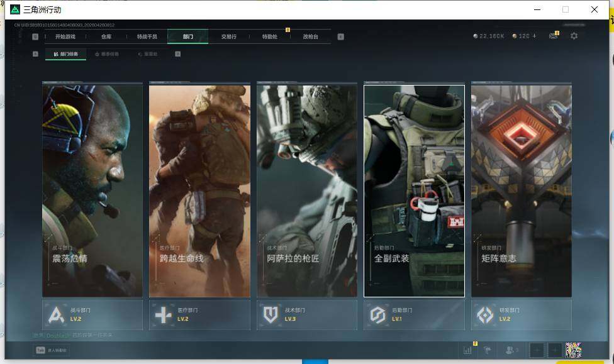Click the 三角洲行动 app logo in title bar
Viewport: 614px width, 364px height.
point(15,9)
